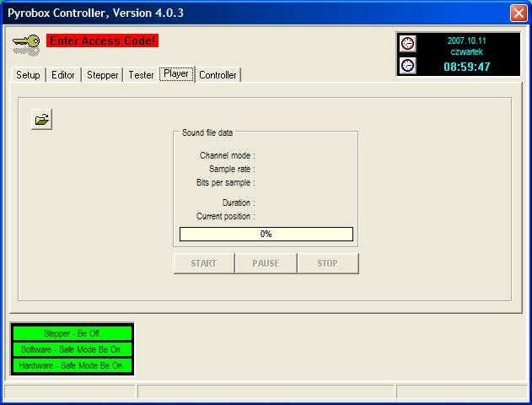Screen dimensions: 532x405
Task: Click Hardware - Safe Mode Be On indicator
Action: pyautogui.click(x=72, y=365)
